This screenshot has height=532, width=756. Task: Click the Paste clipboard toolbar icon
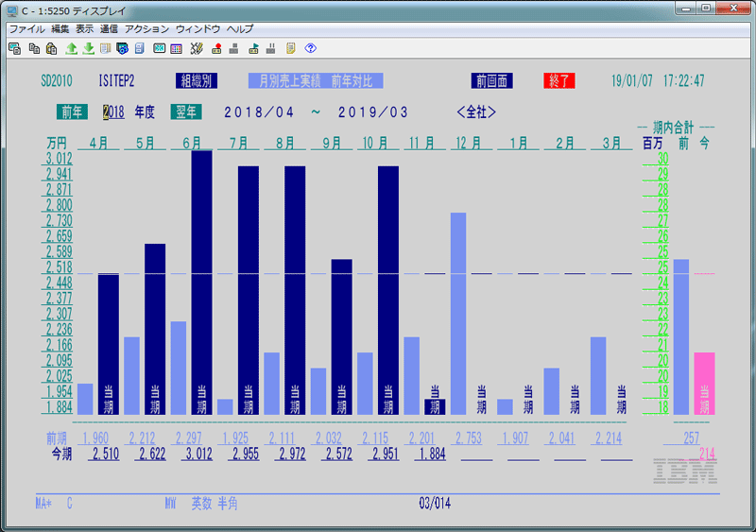tap(51, 48)
